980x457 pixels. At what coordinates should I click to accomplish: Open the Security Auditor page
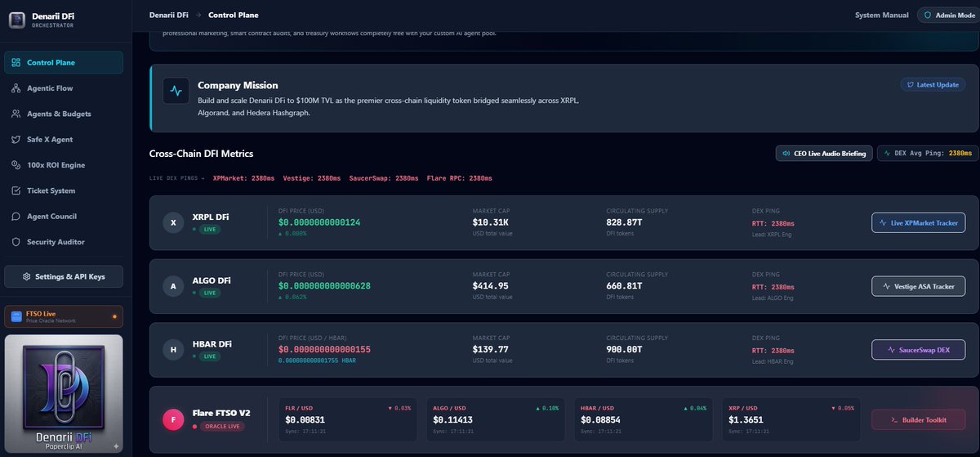64,242
